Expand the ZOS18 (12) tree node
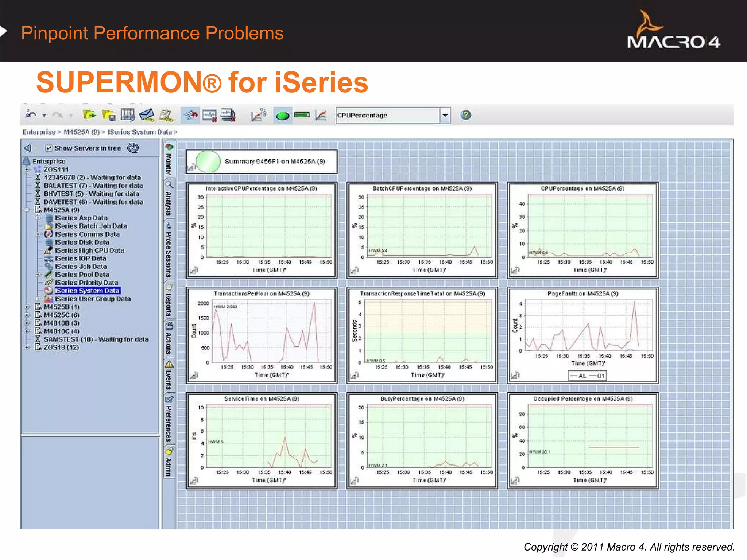Viewport: 747px width, 560px height. coord(27,347)
